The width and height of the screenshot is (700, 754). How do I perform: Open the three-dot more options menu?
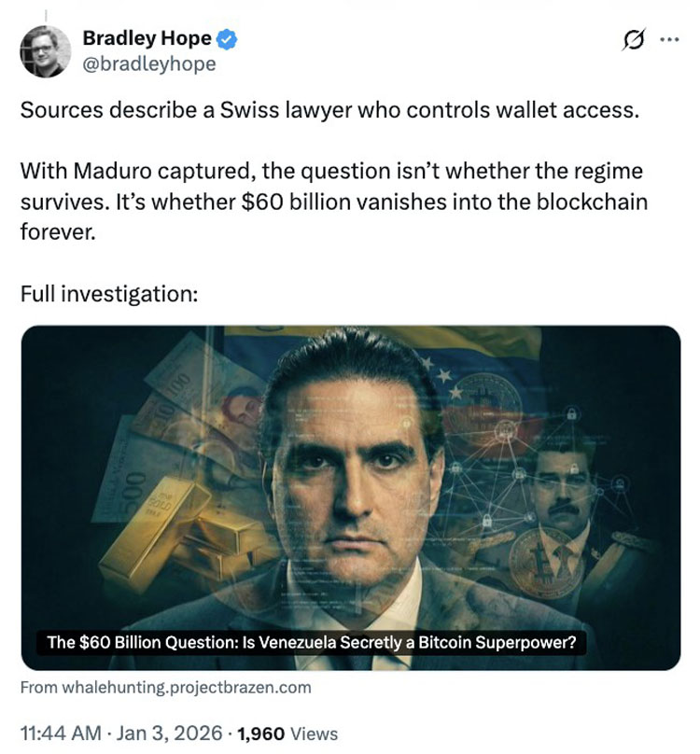pyautogui.click(x=669, y=41)
